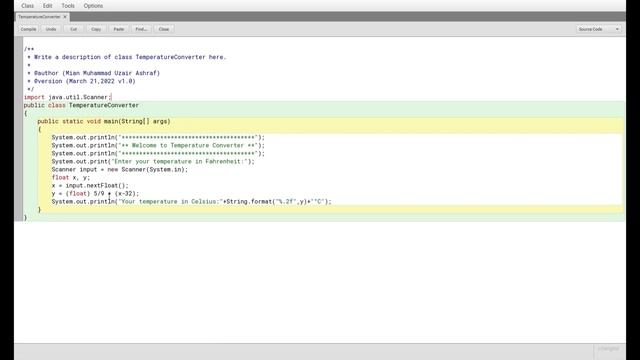Open the Find... tool
This screenshot has width=640, height=360.
coord(141,29)
